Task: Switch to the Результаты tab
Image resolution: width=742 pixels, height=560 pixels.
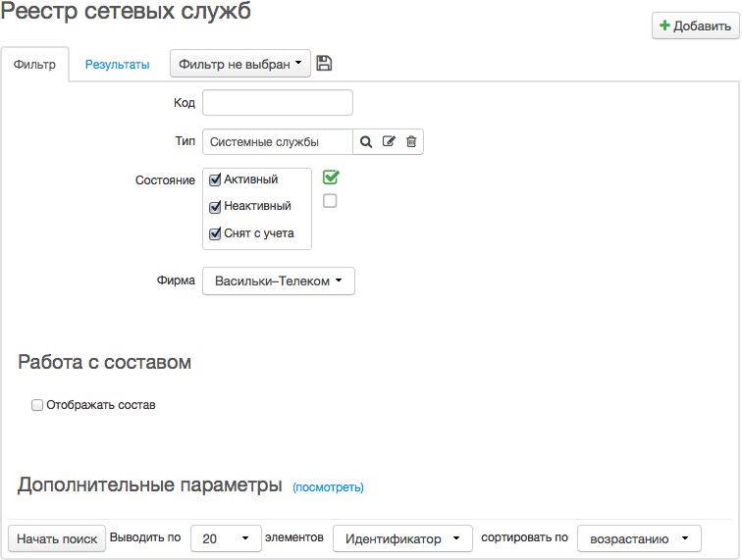Action: tap(117, 65)
